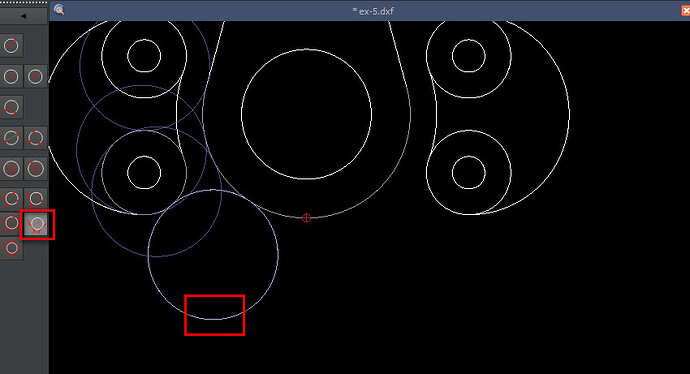The width and height of the screenshot is (690, 374).
Task: Go back using the left arrow button
Action: [x=23, y=16]
